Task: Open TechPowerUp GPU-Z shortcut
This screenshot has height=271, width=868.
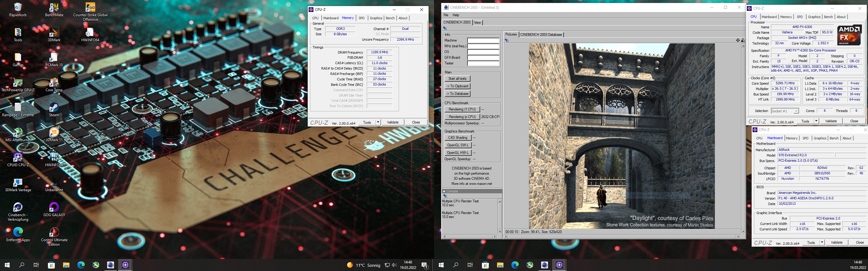Action: tap(18, 85)
